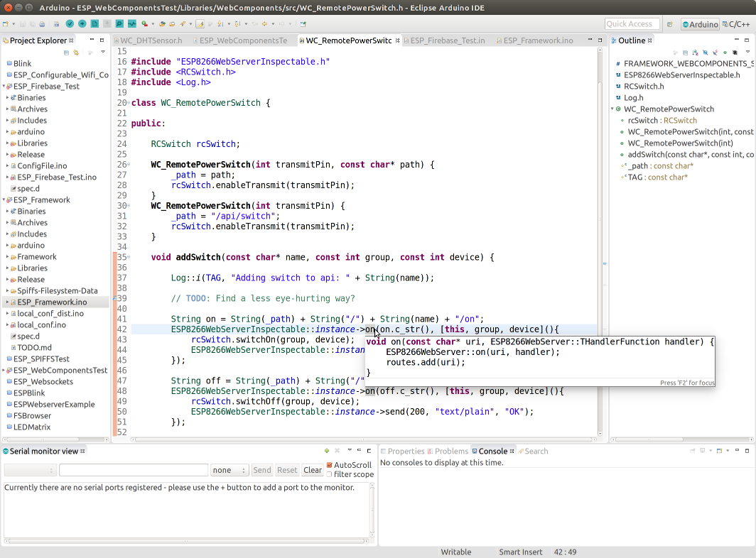Click the editor horizontal scrollbar
This screenshot has width=756, height=558.
point(364,439)
